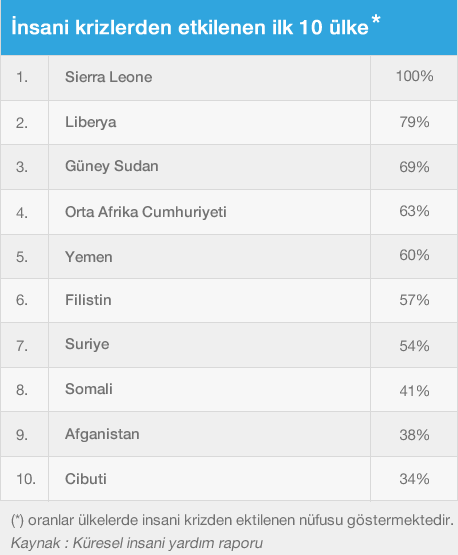The width and height of the screenshot is (458, 555).
Task: Click the asterisk footnote explanation text
Action: click(232, 521)
